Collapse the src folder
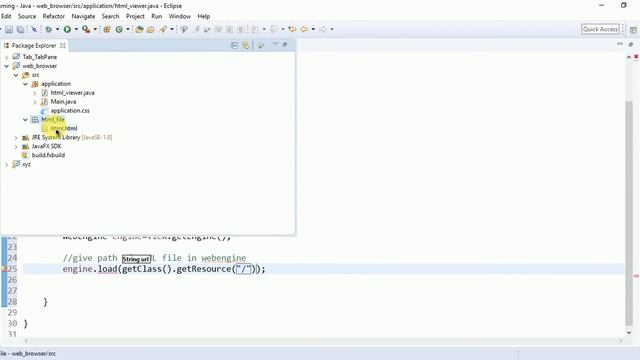The height and width of the screenshot is (360, 640). pyautogui.click(x=16, y=75)
